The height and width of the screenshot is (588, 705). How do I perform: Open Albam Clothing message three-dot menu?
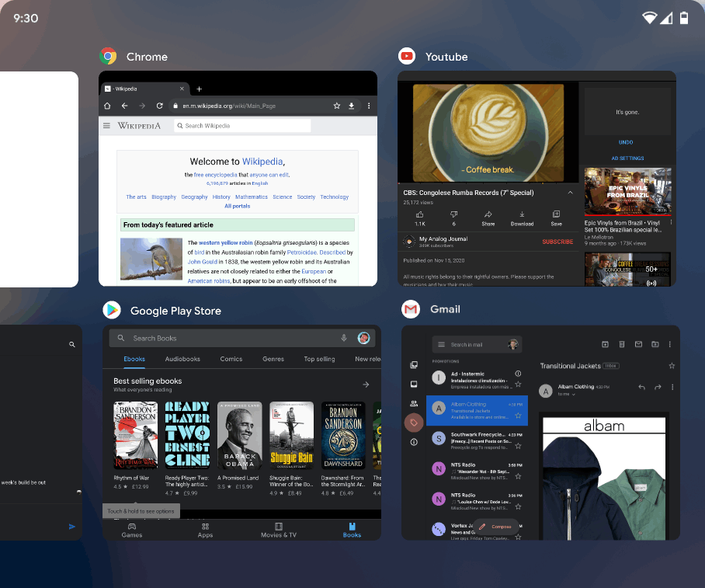click(x=672, y=387)
